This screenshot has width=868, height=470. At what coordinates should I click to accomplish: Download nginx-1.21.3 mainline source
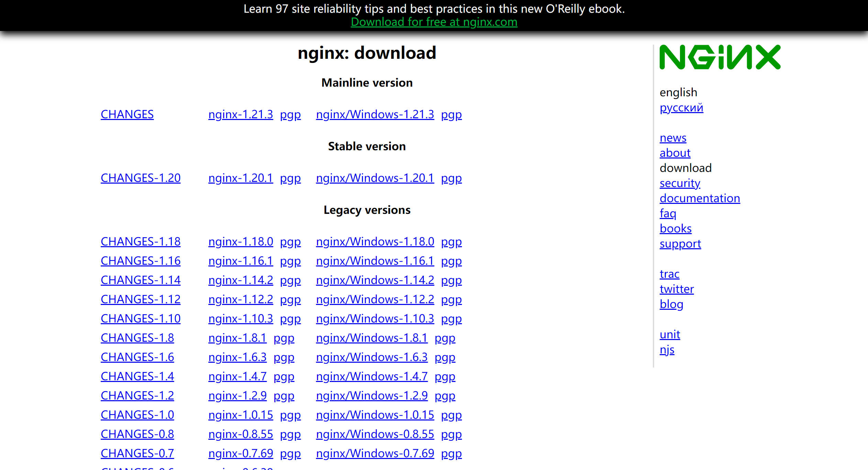coord(240,114)
